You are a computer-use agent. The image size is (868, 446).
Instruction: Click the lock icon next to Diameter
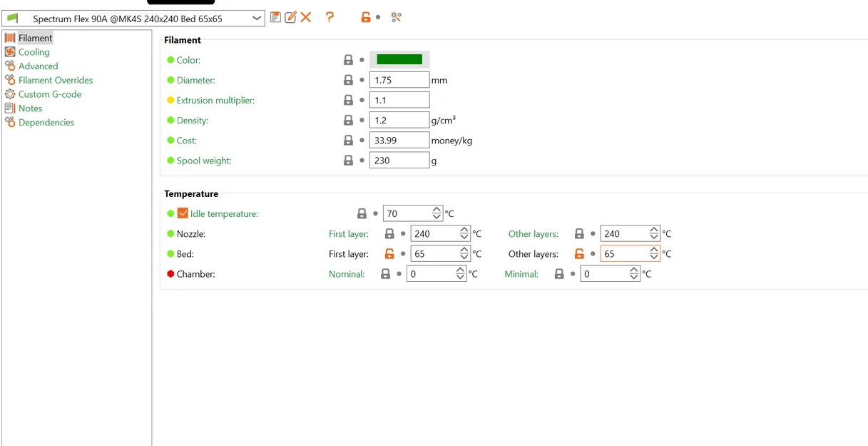pos(349,80)
